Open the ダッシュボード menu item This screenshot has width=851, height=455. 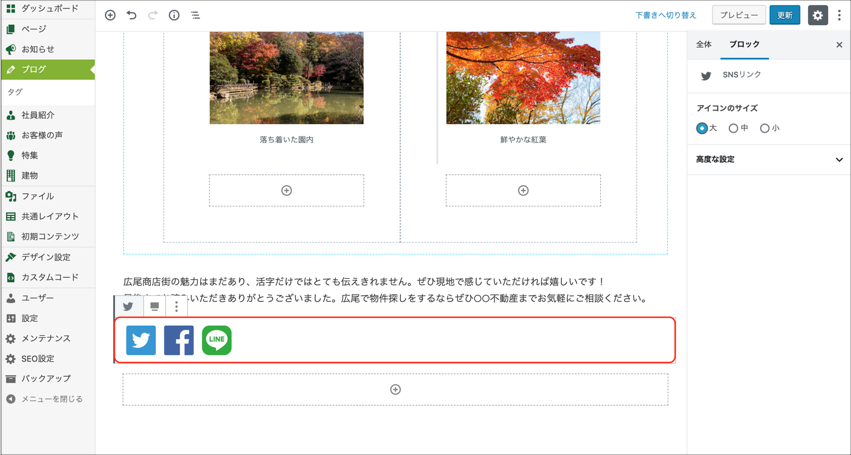pyautogui.click(x=48, y=8)
